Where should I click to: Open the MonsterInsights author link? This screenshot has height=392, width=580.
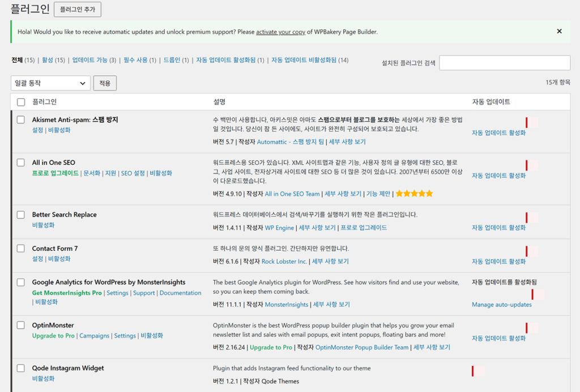click(x=287, y=305)
